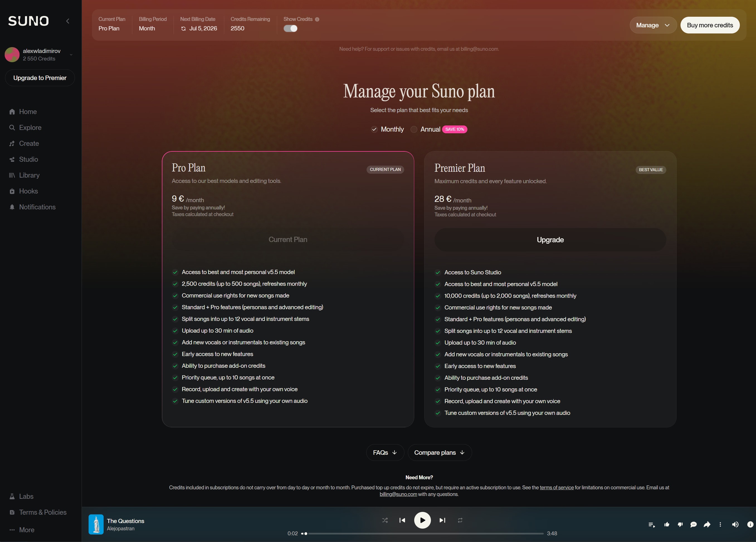Click the volume speaker icon

coord(735,525)
